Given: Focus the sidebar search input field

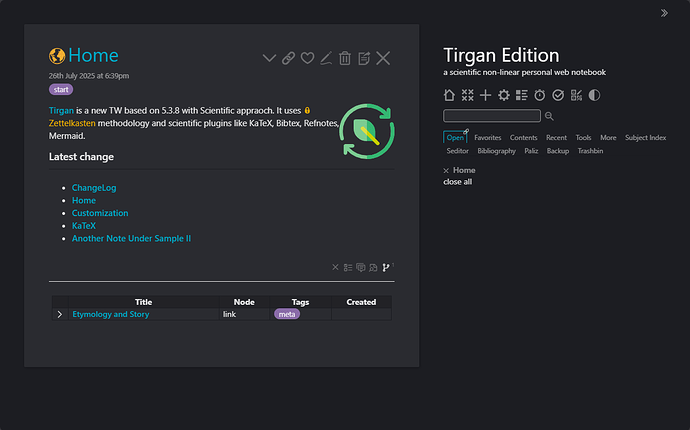Looking at the screenshot, I should pyautogui.click(x=492, y=116).
